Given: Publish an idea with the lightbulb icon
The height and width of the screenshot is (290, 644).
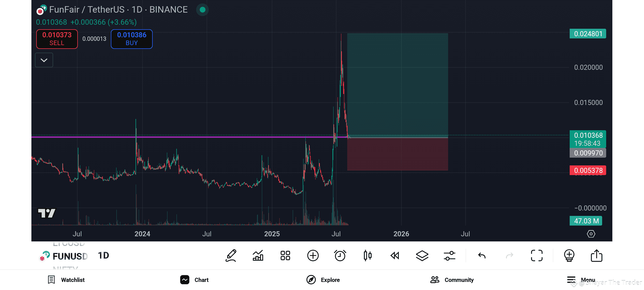Looking at the screenshot, I should (x=569, y=255).
